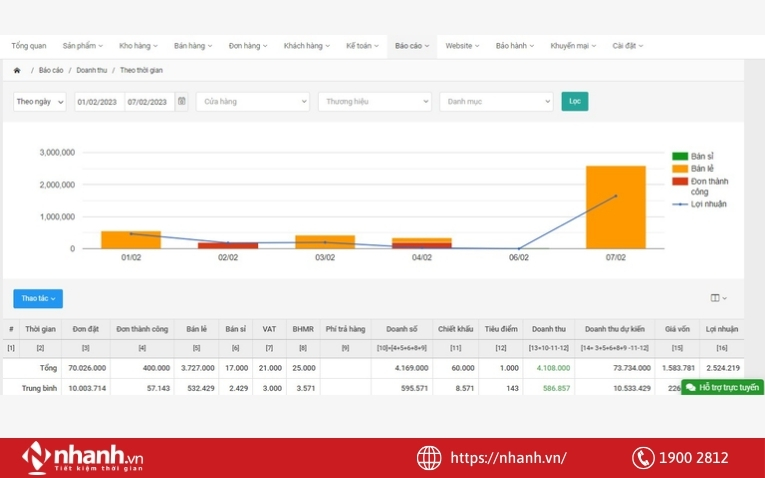Open the calendar date picker icon
This screenshot has width=765, height=478.
pos(181,101)
